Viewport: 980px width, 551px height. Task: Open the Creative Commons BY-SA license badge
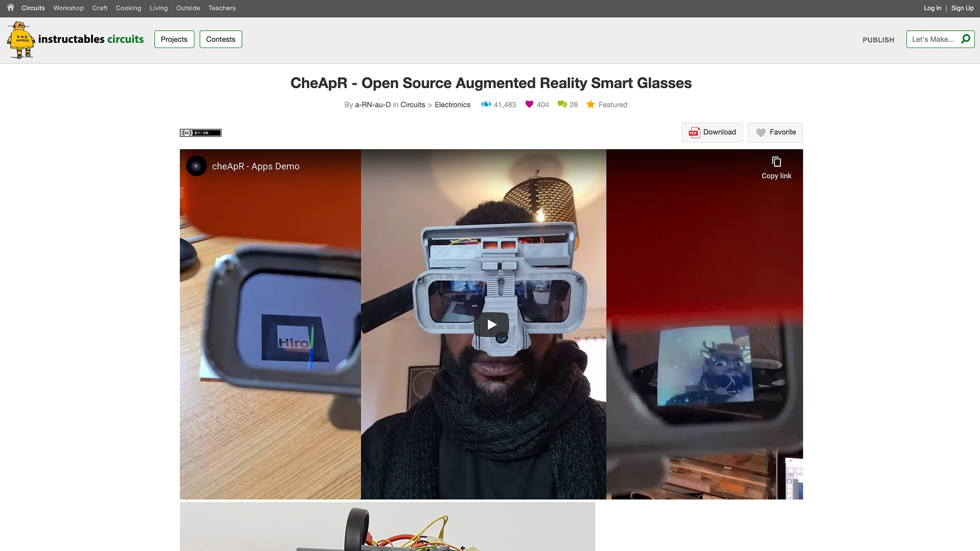(x=201, y=133)
